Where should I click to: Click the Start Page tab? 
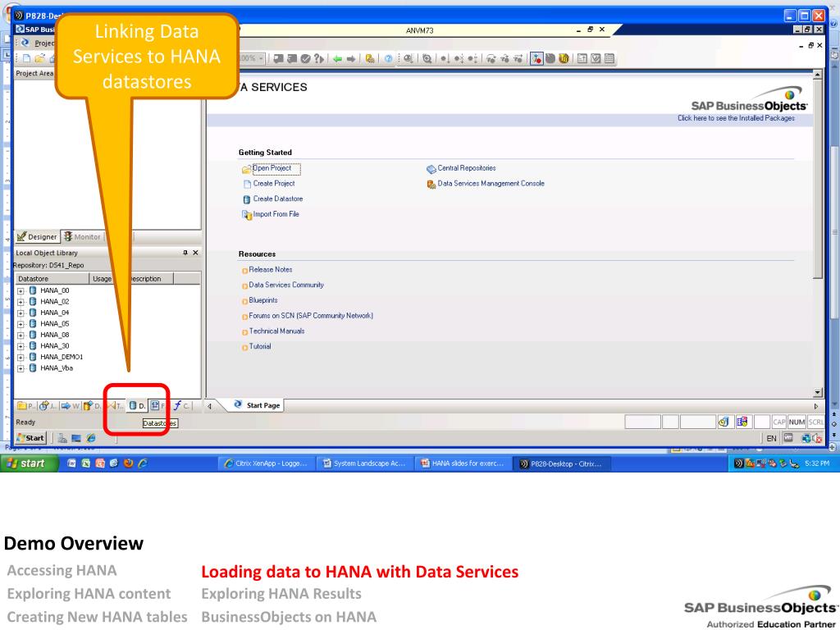pyautogui.click(x=257, y=405)
